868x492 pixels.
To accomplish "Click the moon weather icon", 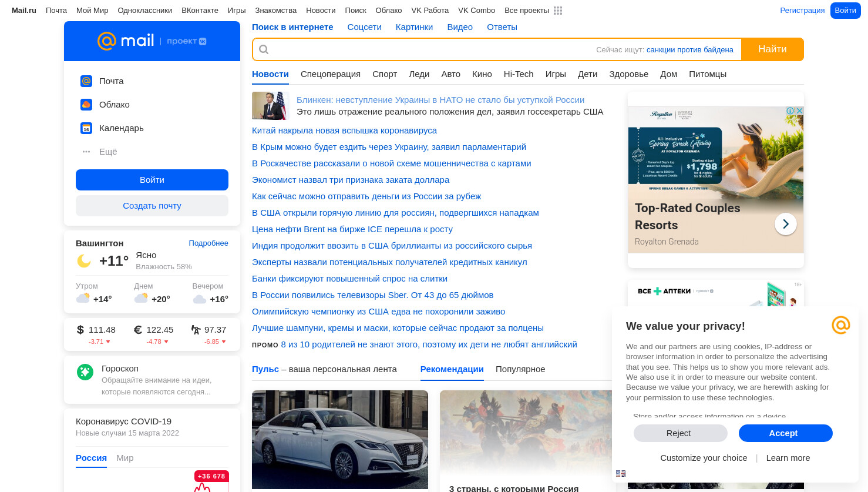I will 84,261.
